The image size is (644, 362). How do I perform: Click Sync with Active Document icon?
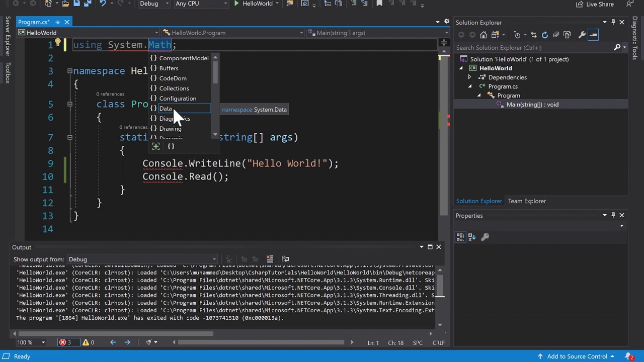pyautogui.click(x=534, y=35)
